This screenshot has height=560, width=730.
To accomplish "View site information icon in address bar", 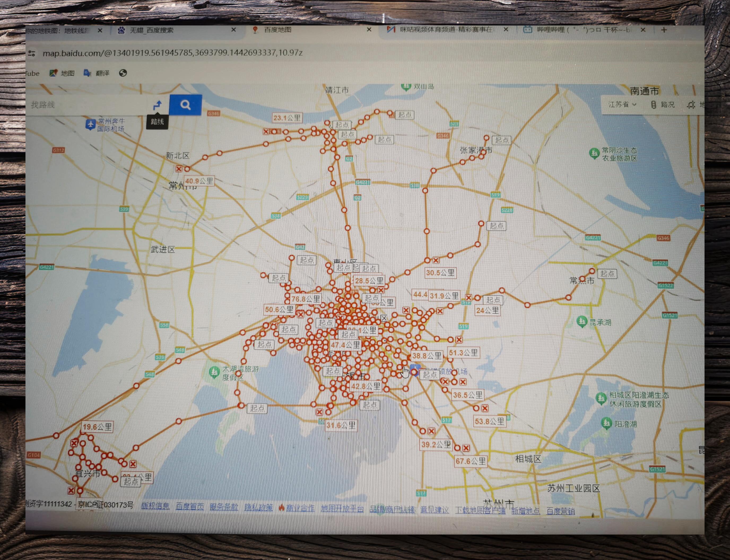I will click(32, 53).
